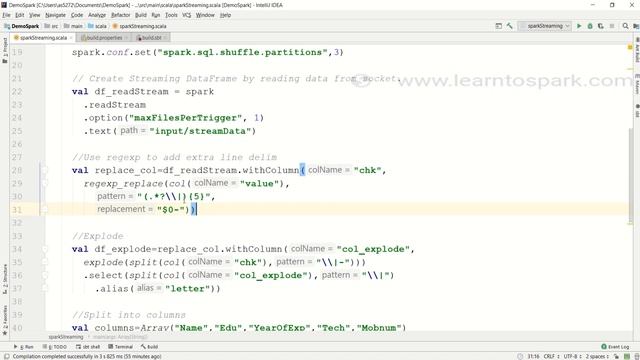The height and width of the screenshot is (360, 640).
Task: Click the sparkStreaming breadcrumb below the editor
Action: tap(66, 337)
